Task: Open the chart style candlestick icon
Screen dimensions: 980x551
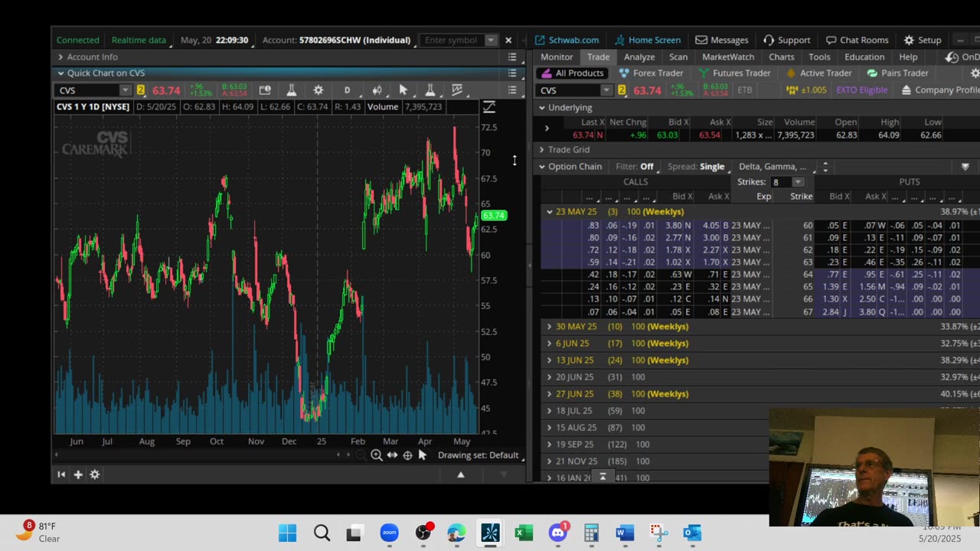Action: pyautogui.click(x=377, y=90)
